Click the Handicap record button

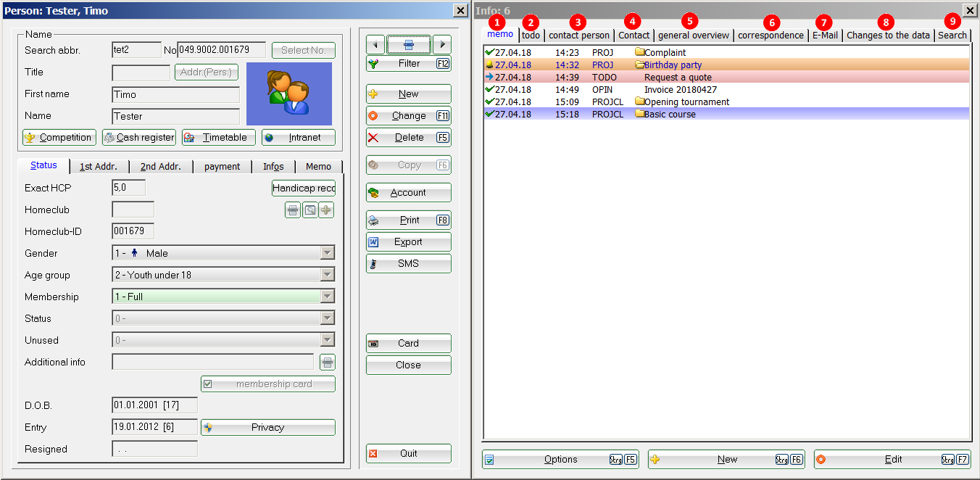pyautogui.click(x=303, y=189)
